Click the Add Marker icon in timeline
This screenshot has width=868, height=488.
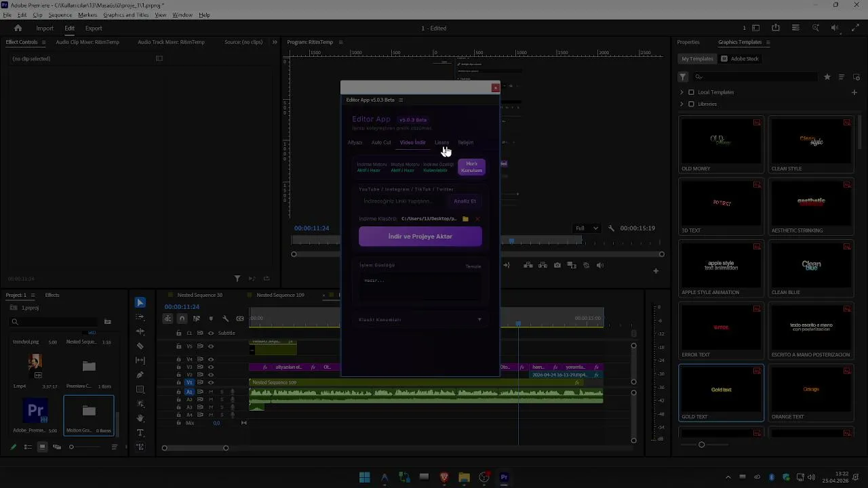[x=211, y=319]
